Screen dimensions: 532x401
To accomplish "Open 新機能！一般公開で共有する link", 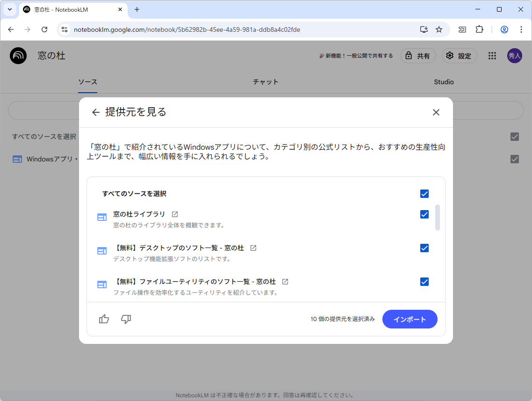I will [356, 55].
